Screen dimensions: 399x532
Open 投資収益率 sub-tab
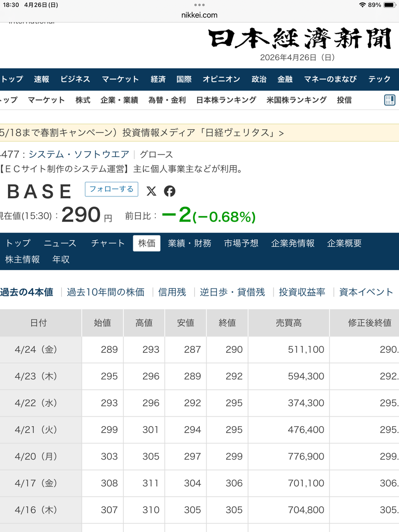pos(302,292)
